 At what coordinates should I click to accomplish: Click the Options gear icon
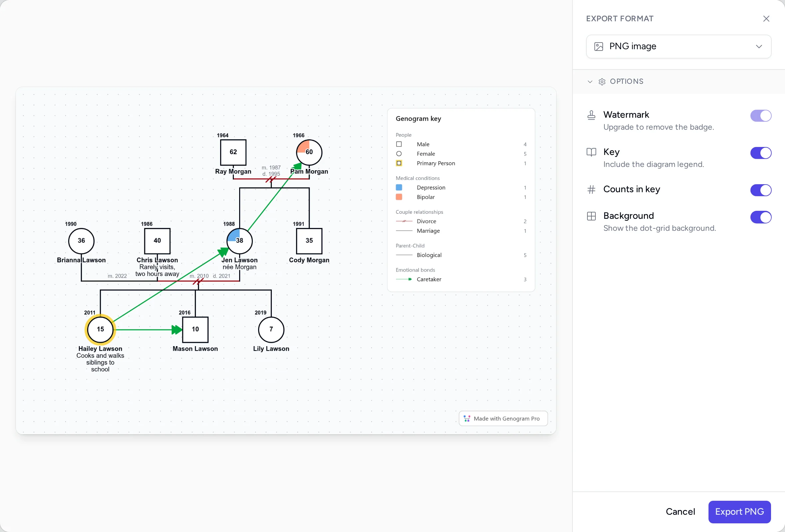point(602,81)
